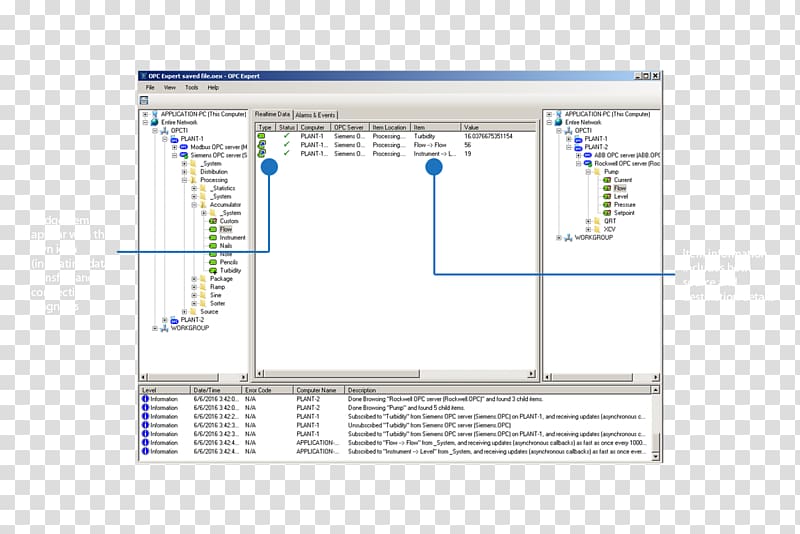The image size is (800, 534).
Task: Click the ABB OPC server icon
Action: click(588, 155)
